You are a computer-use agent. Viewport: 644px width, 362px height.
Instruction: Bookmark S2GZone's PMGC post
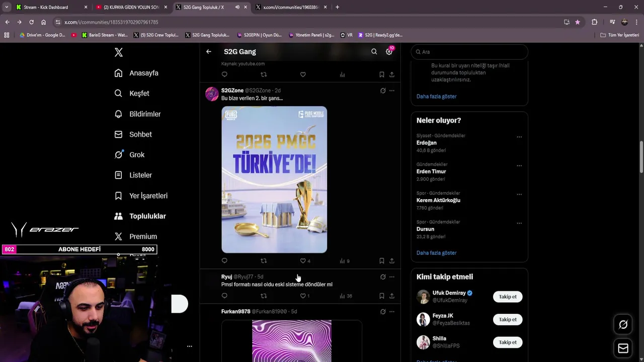pyautogui.click(x=381, y=261)
